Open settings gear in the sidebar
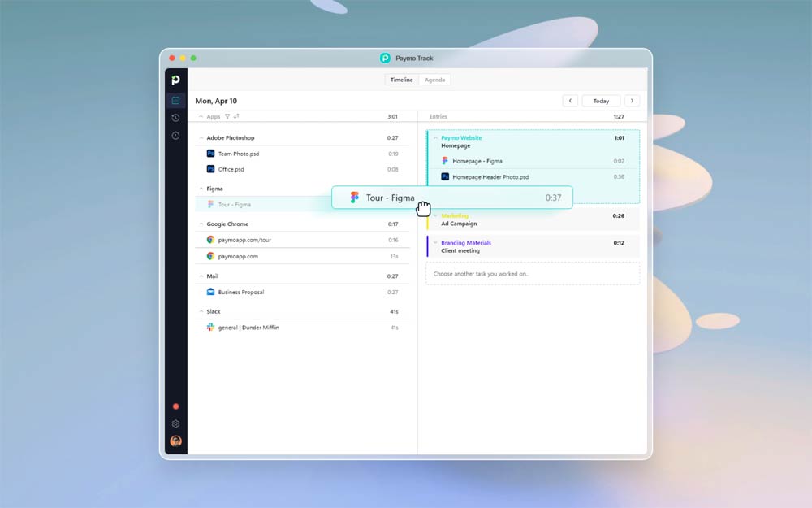Viewport: 812px width, 508px height. pos(175,424)
